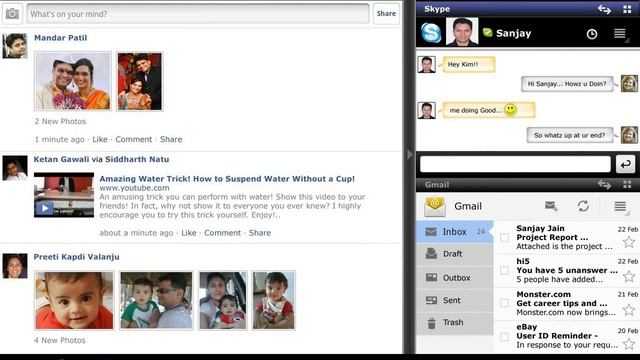Open Siddharth Natu's profile link
Image resolution: width=640 pixels, height=360 pixels.
pyautogui.click(x=137, y=159)
